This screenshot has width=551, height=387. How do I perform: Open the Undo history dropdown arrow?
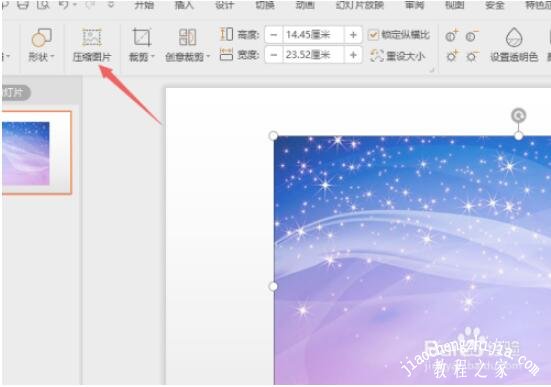tap(75, 5)
